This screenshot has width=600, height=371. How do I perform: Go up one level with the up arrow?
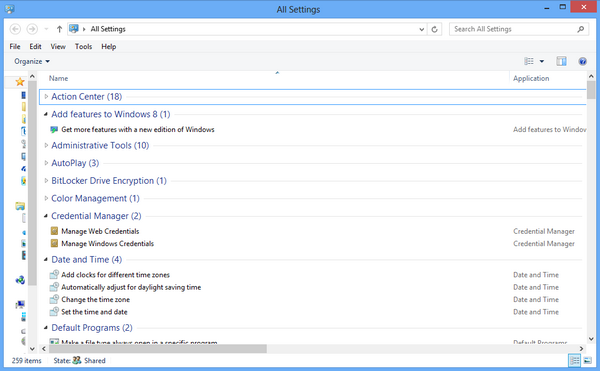(x=59, y=29)
